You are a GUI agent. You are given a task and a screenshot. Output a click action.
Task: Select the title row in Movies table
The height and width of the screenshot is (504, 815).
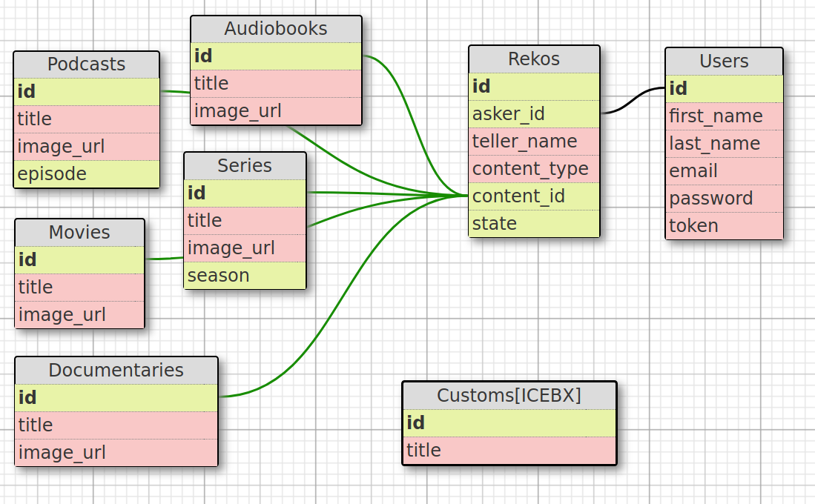click(x=79, y=288)
